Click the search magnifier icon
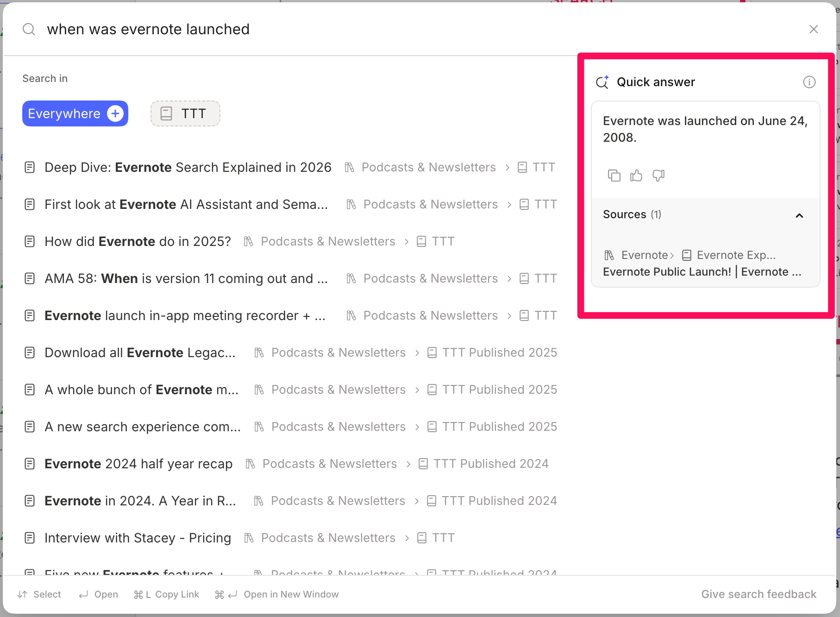This screenshot has height=617, width=840. [29, 29]
